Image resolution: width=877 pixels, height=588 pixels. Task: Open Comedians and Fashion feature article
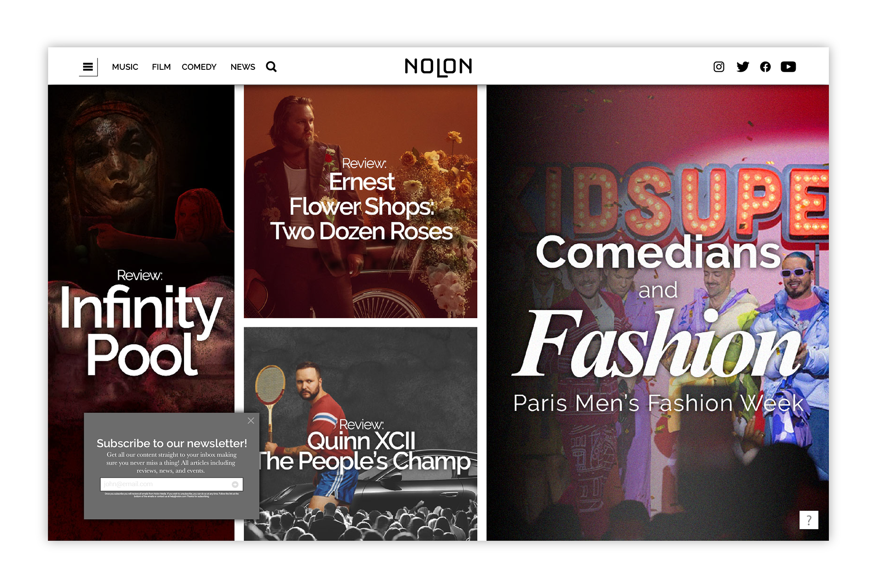(x=658, y=313)
